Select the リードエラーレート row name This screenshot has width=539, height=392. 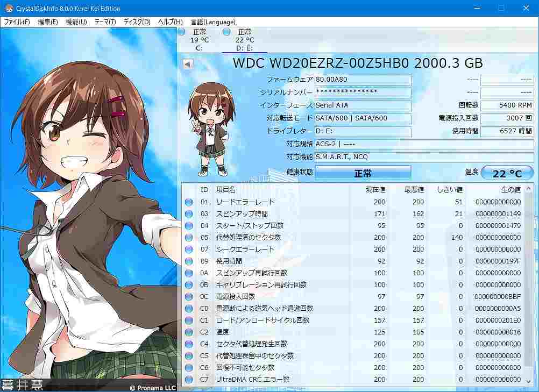245,202
